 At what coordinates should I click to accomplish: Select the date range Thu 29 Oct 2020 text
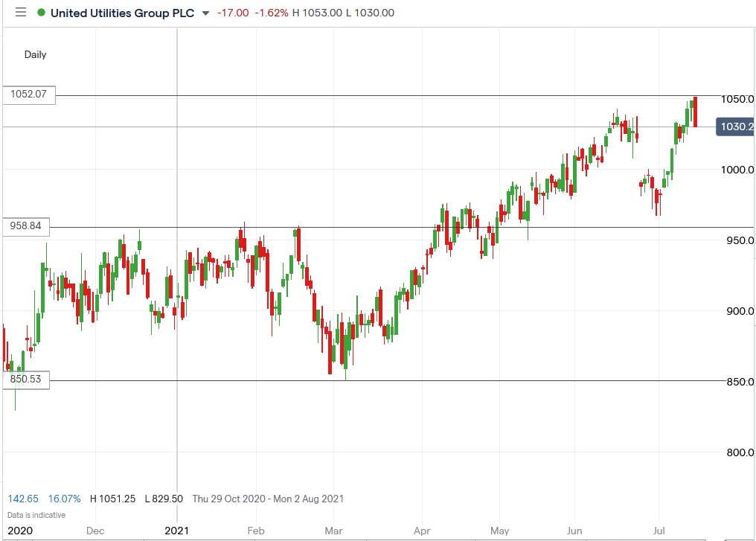coord(231,499)
